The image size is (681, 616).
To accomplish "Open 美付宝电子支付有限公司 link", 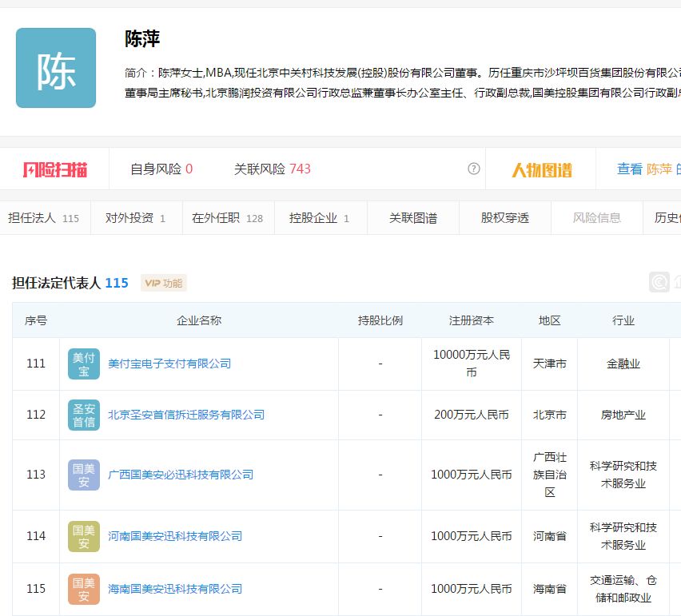I will click(x=169, y=364).
